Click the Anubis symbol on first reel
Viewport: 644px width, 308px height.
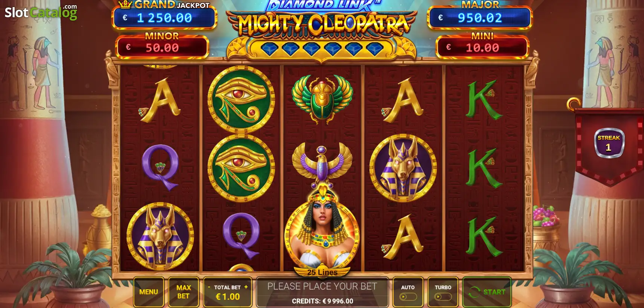coord(160,236)
